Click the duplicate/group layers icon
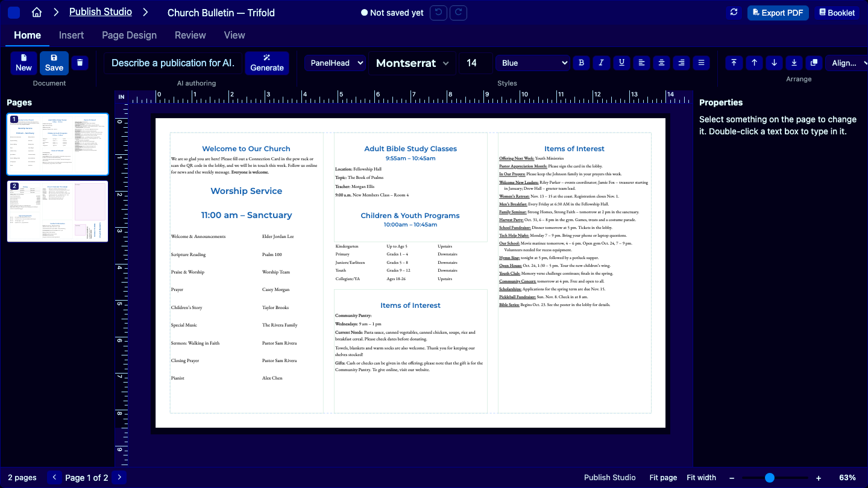 click(814, 63)
